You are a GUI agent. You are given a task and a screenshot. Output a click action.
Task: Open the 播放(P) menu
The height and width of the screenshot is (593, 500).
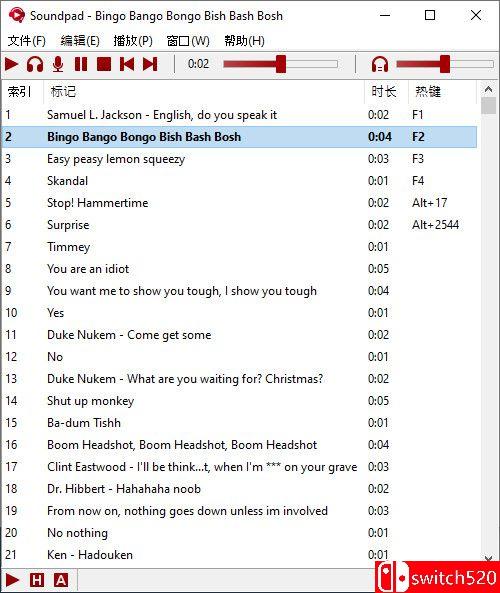(133, 40)
